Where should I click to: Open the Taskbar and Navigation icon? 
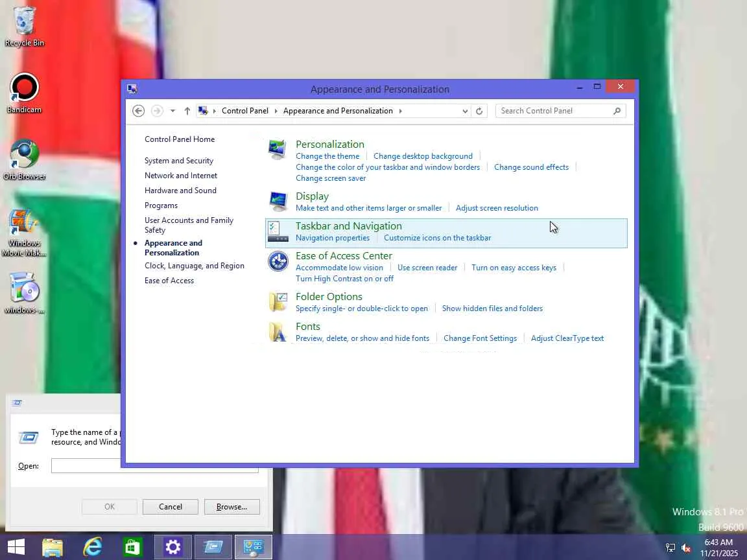coord(278,232)
